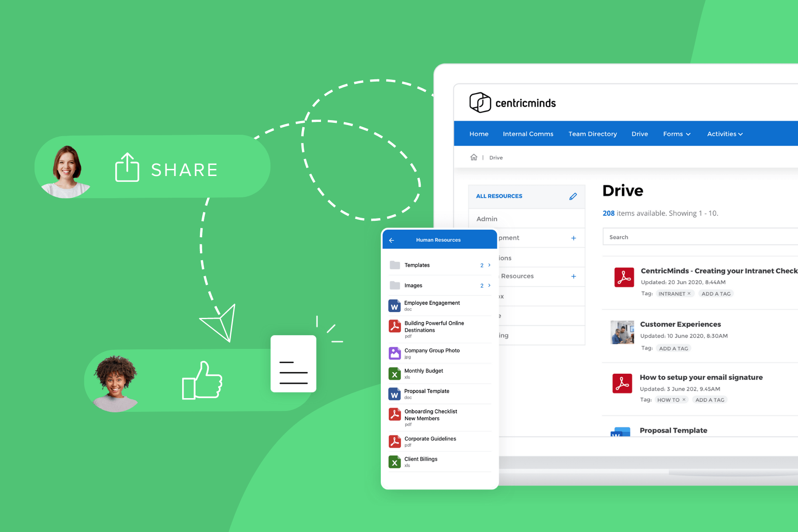Click the Drive breadcrumb link
Viewport: 798px width, 532px height.
point(496,158)
